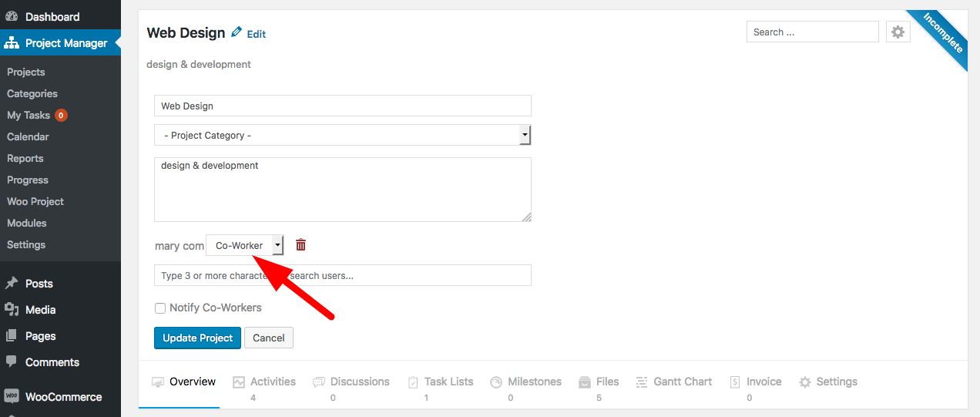Click the Dashboard gauge icon in sidebar

coord(12,16)
